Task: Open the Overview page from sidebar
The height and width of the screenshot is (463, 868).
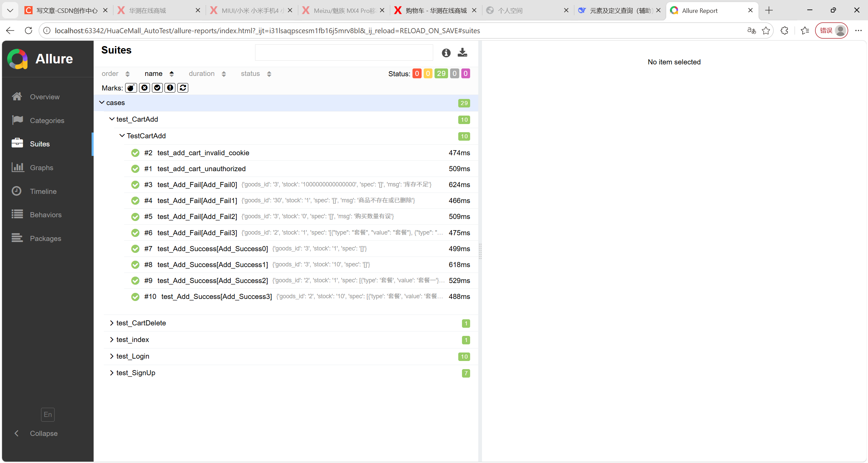Action: click(44, 97)
